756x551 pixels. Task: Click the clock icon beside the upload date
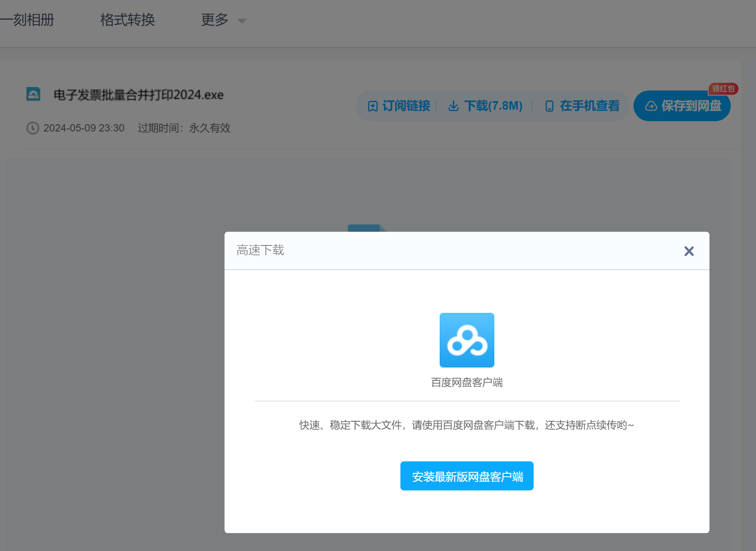point(33,128)
